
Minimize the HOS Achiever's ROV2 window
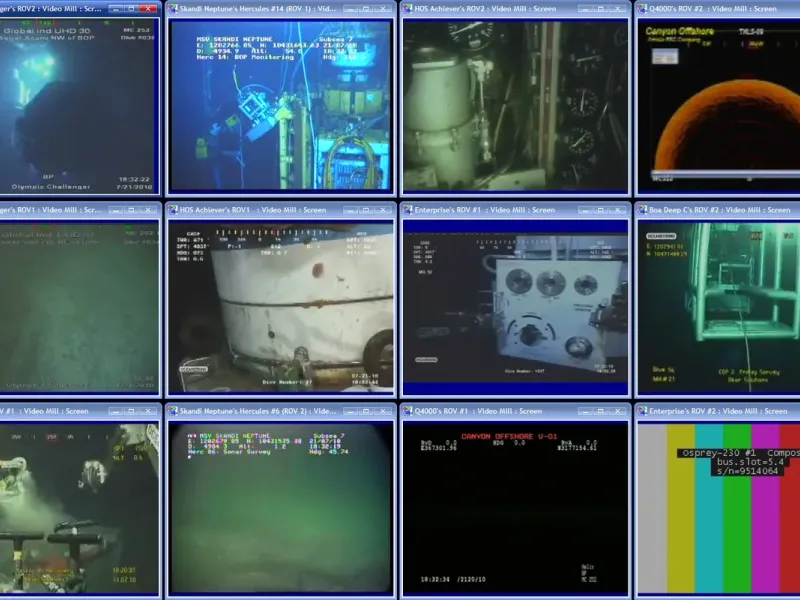585,9
